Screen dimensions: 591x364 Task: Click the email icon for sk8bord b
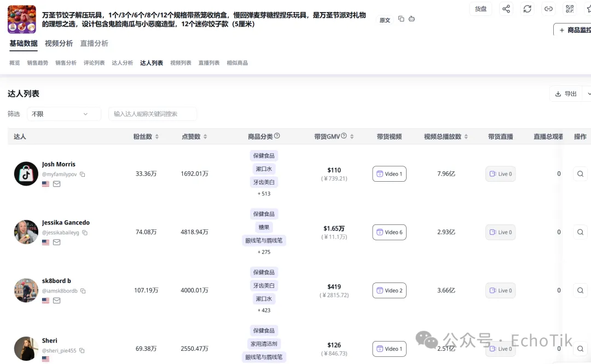click(x=56, y=301)
